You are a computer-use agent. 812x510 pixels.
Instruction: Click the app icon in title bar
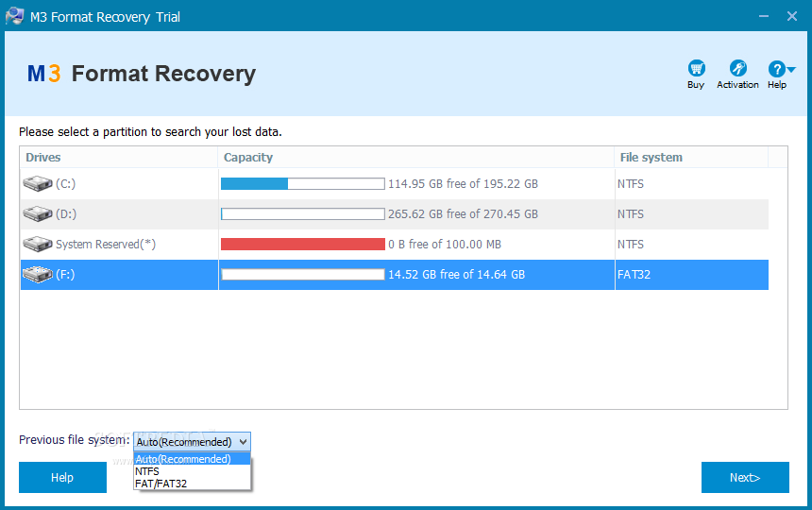14,16
